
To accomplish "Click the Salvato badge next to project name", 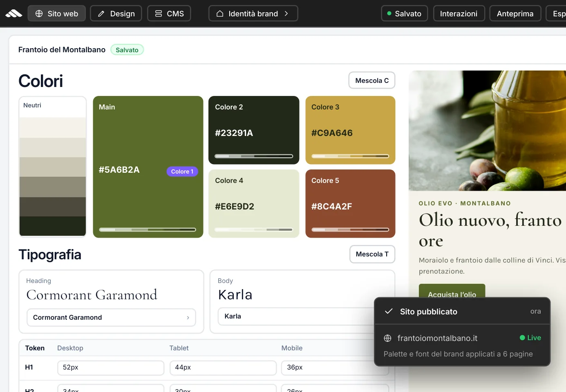I will (127, 50).
